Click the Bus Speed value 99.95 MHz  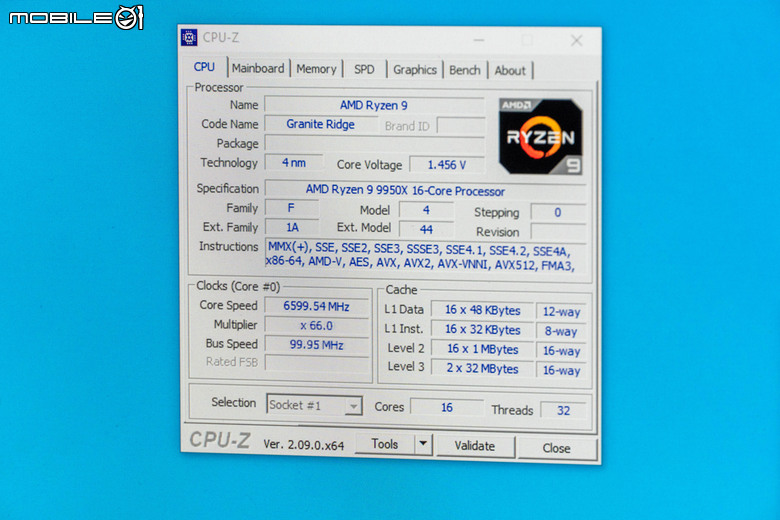(x=316, y=344)
